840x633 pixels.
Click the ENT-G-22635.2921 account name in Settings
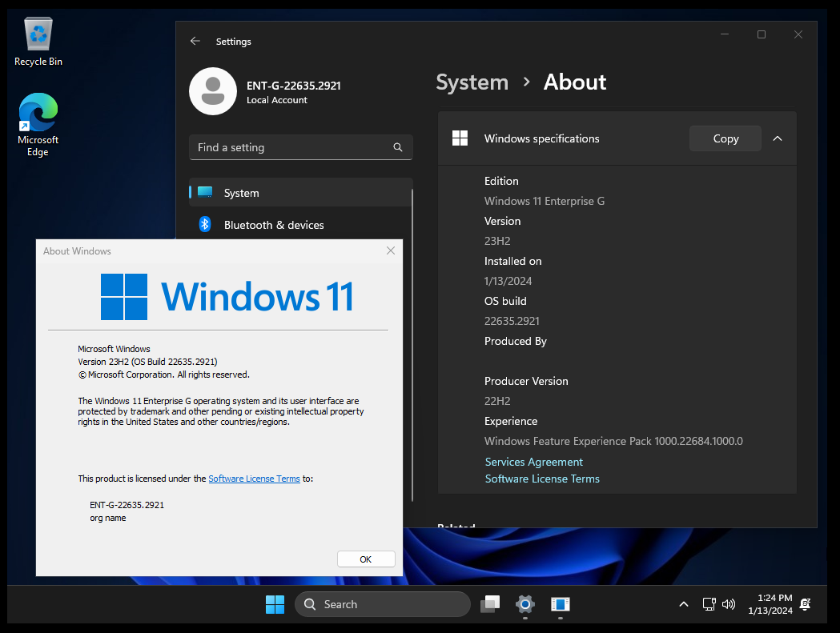click(294, 86)
